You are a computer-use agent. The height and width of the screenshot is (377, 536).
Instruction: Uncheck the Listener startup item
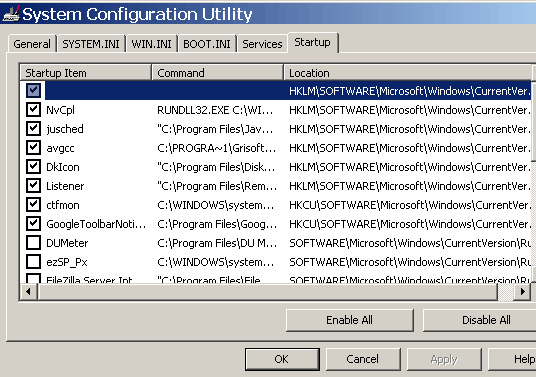click(x=34, y=186)
